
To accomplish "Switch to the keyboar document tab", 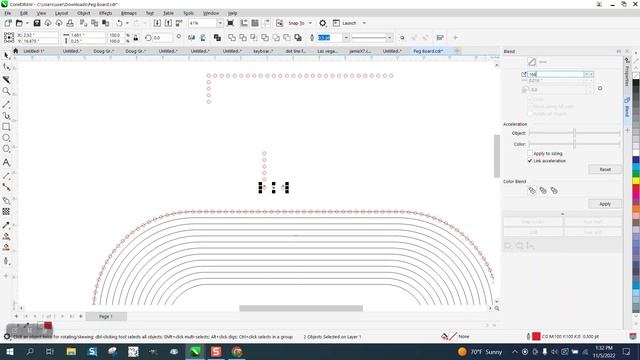I will 263,51.
